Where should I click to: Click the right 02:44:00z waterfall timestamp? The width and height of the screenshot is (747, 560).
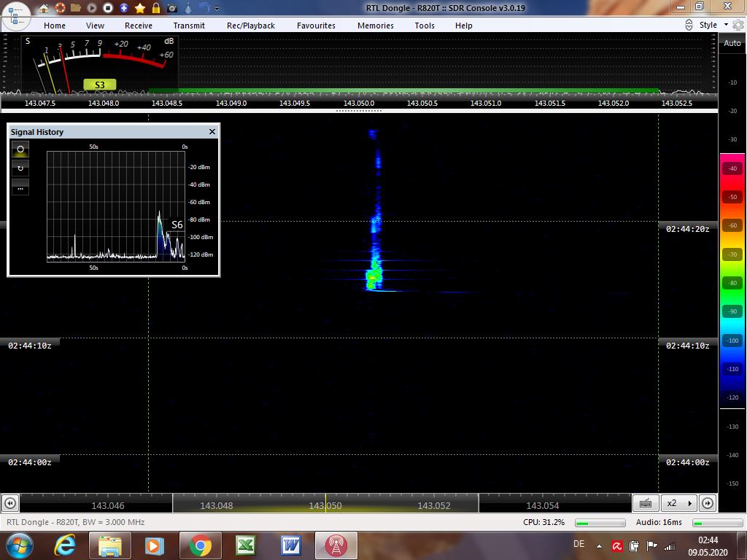point(687,462)
